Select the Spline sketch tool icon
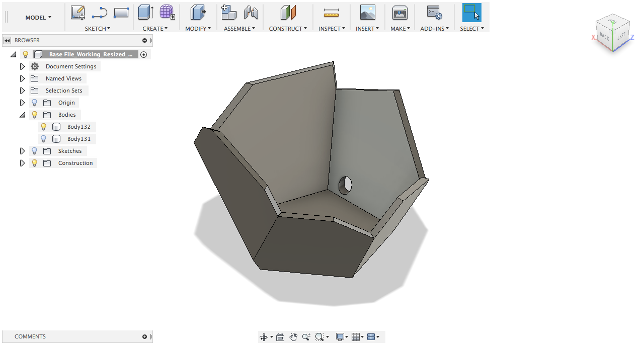644x345 pixels. point(100,13)
